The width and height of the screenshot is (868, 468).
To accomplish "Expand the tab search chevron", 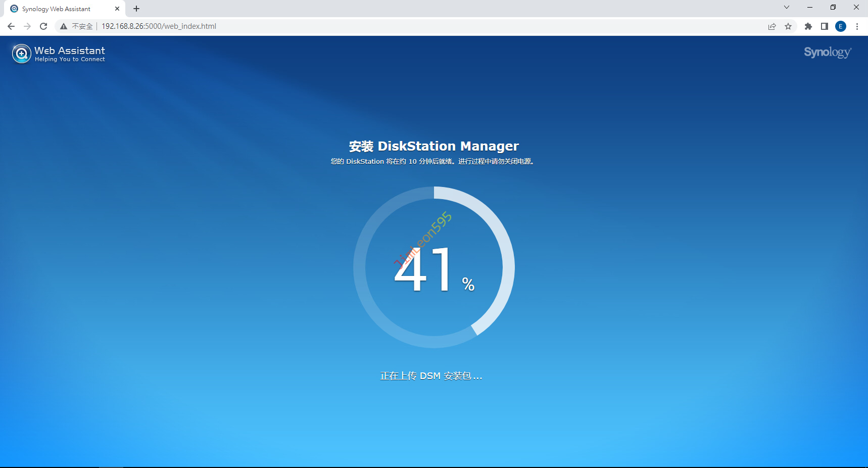I will coord(787,7).
